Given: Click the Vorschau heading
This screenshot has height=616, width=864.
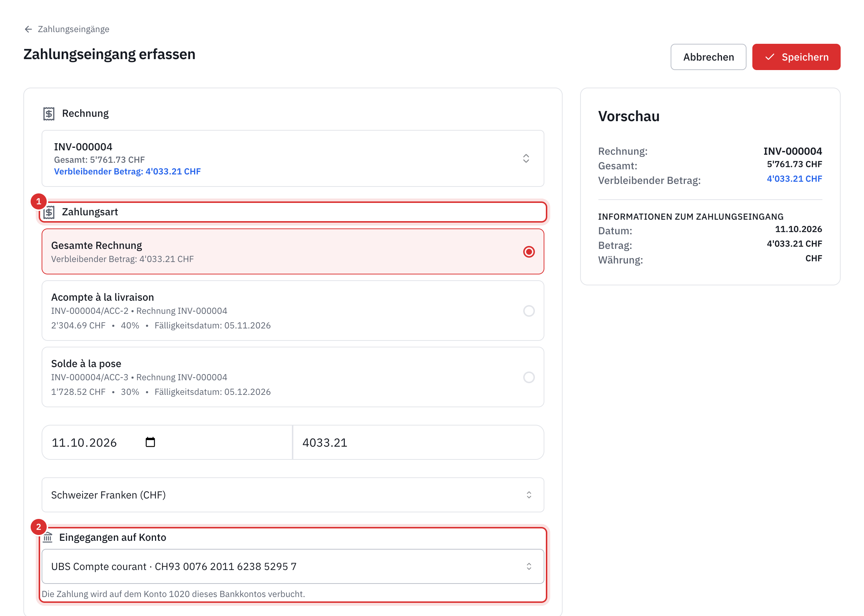Looking at the screenshot, I should point(628,116).
